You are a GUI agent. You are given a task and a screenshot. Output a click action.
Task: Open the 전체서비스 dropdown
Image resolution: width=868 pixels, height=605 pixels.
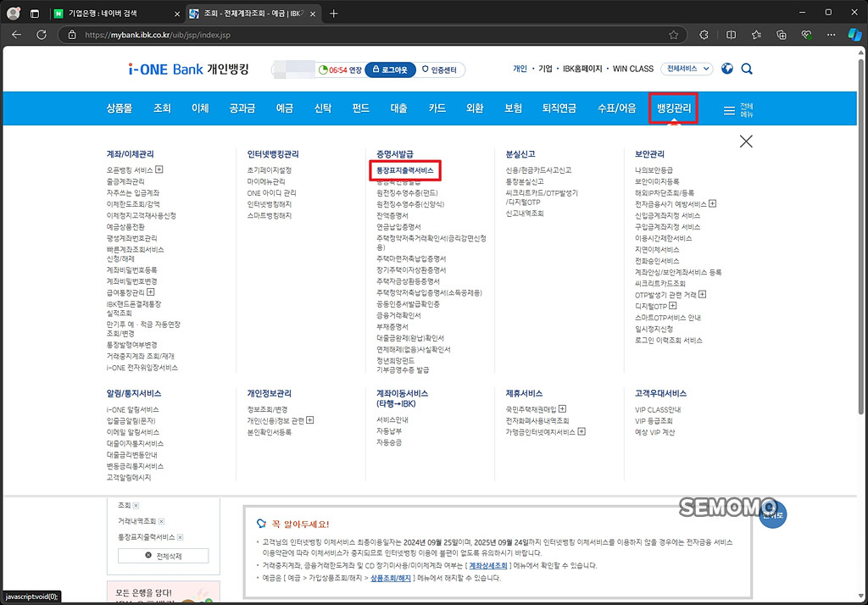[x=687, y=69]
